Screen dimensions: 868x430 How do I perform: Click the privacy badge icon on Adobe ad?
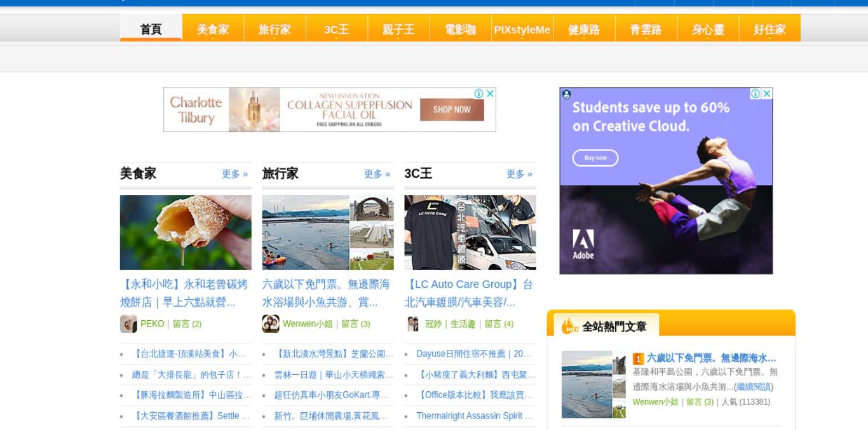click(566, 94)
